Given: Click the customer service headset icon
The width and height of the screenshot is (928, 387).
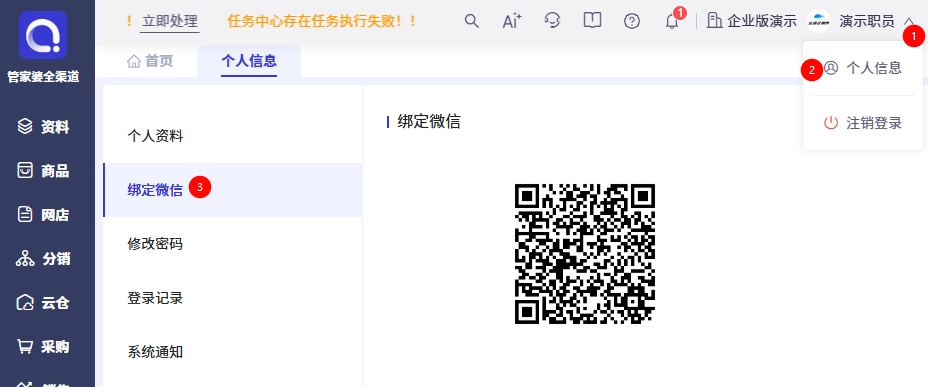Looking at the screenshot, I should 552,21.
